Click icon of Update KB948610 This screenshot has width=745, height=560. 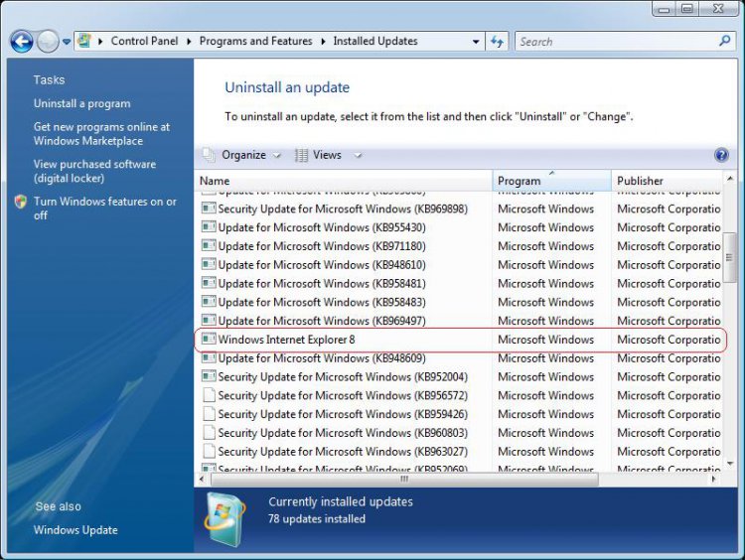pos(209,264)
